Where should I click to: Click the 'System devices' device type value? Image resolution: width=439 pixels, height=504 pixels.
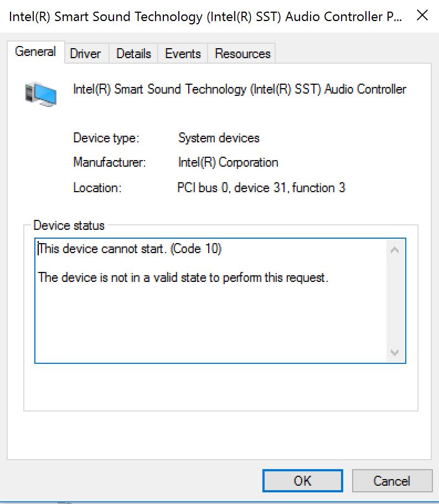(219, 138)
